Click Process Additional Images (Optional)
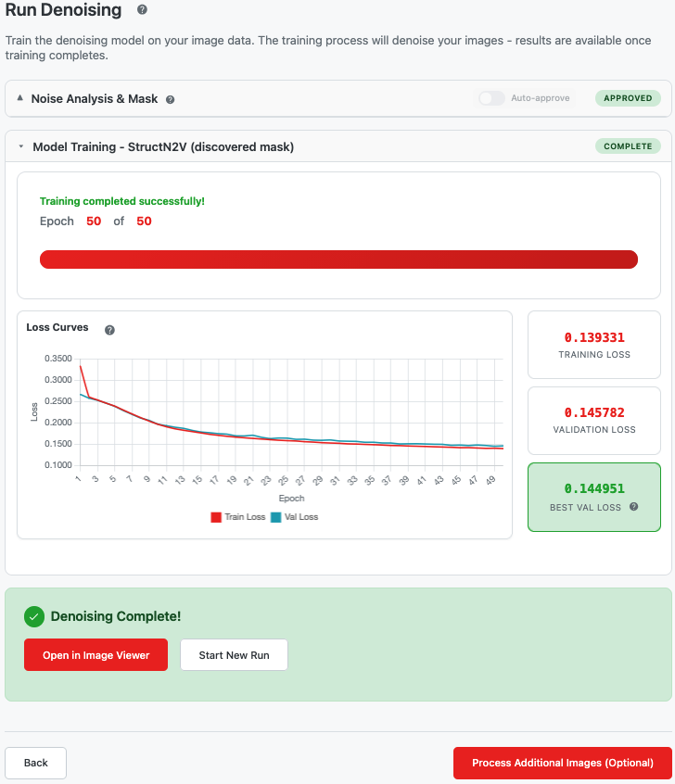Viewport: 675px width, 784px height. coord(563,763)
